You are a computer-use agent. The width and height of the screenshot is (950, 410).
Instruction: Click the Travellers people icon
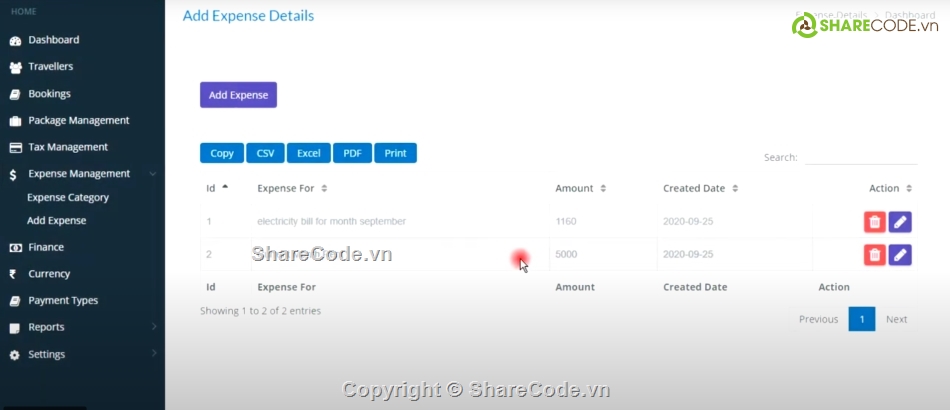coord(15,67)
